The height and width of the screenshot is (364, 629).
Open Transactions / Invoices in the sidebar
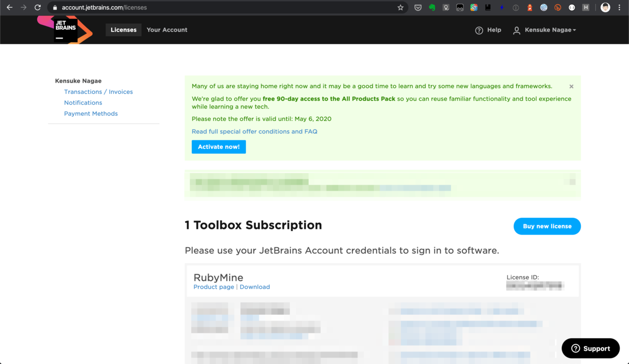99,92
